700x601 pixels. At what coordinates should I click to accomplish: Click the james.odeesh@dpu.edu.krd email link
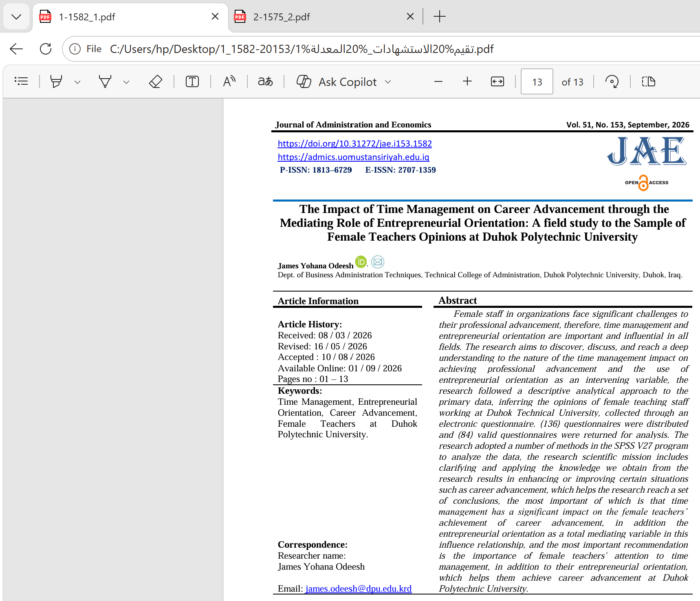click(x=359, y=588)
